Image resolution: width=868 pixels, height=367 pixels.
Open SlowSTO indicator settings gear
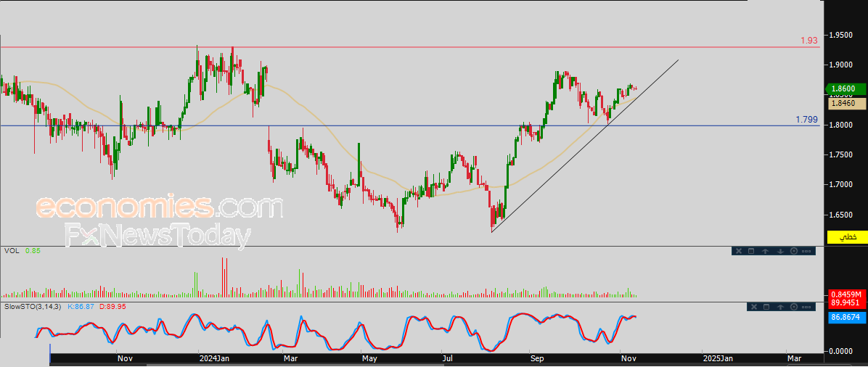[x=794, y=307]
